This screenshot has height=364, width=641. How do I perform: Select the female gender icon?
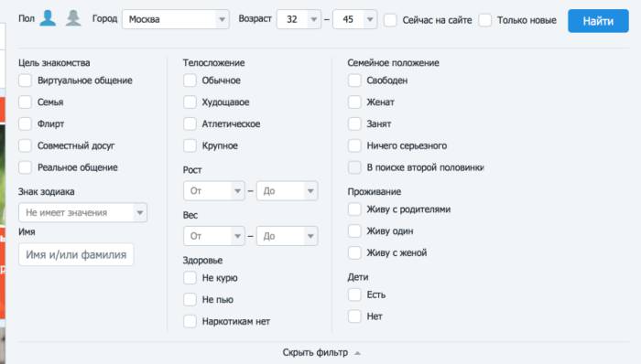pos(73,18)
